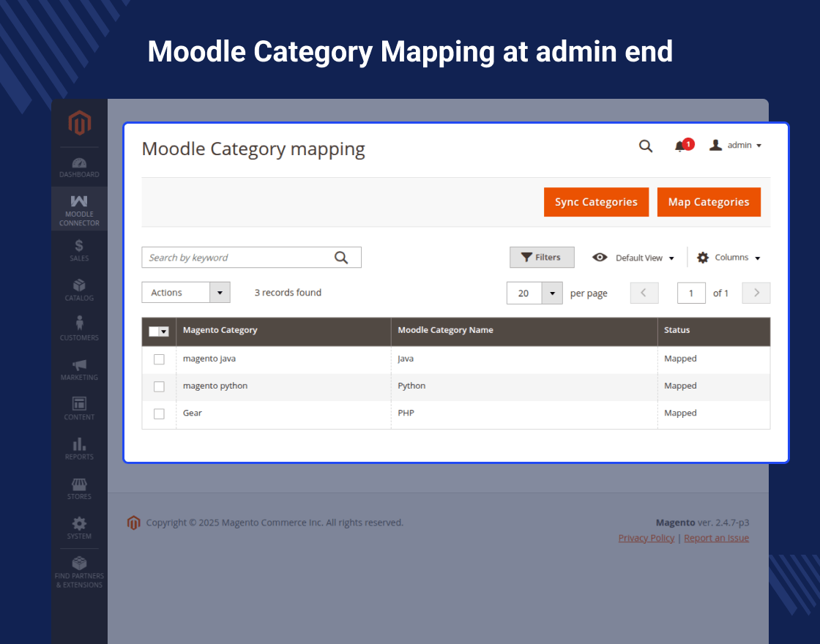Open the mass-select dropdown arrow in header
The width and height of the screenshot is (820, 644).
coord(164,332)
